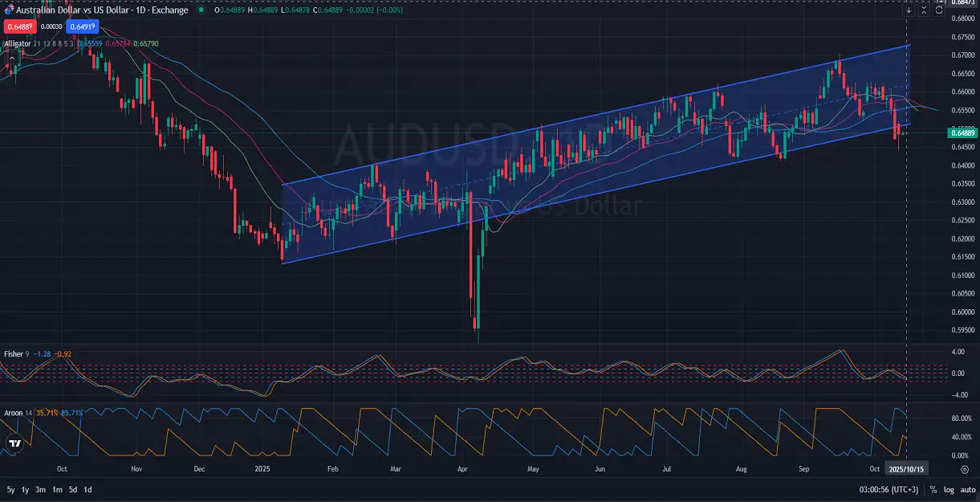Toggle the logarithmic scale icon in status bar

click(949, 488)
